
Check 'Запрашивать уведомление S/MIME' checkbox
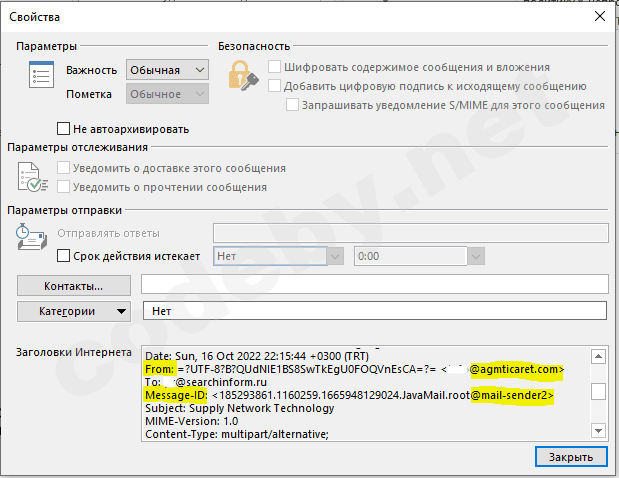(292, 105)
